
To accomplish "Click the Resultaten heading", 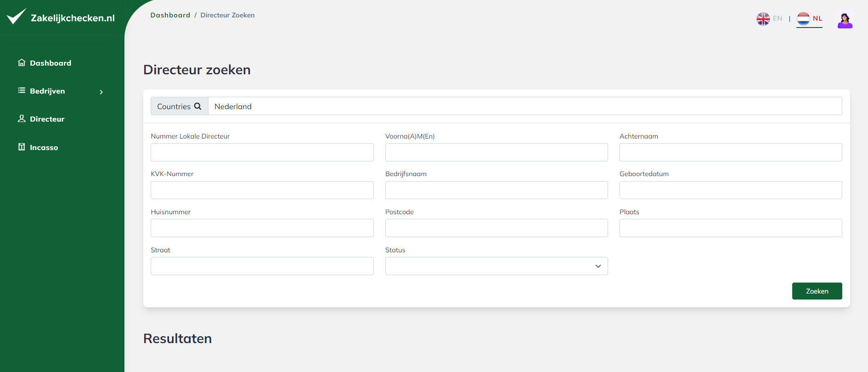I will coord(178,339).
